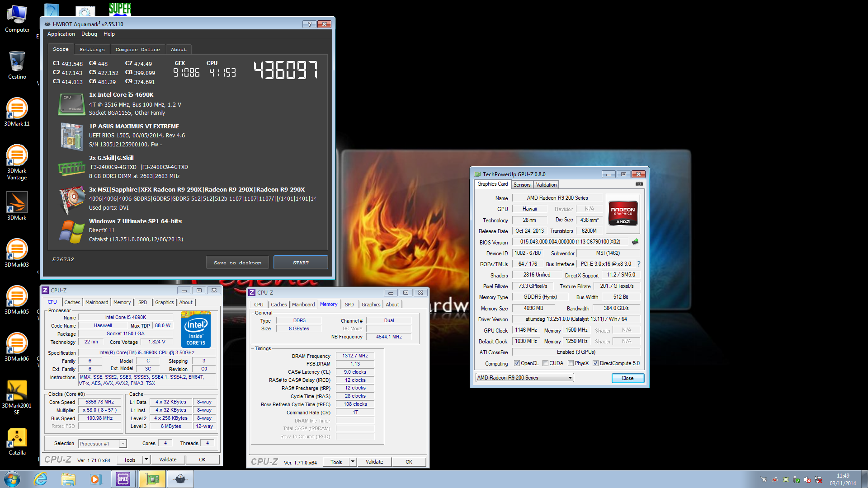Switch to the Compare Online tab in Aquamark
The width and height of the screenshot is (868, 488).
137,49
